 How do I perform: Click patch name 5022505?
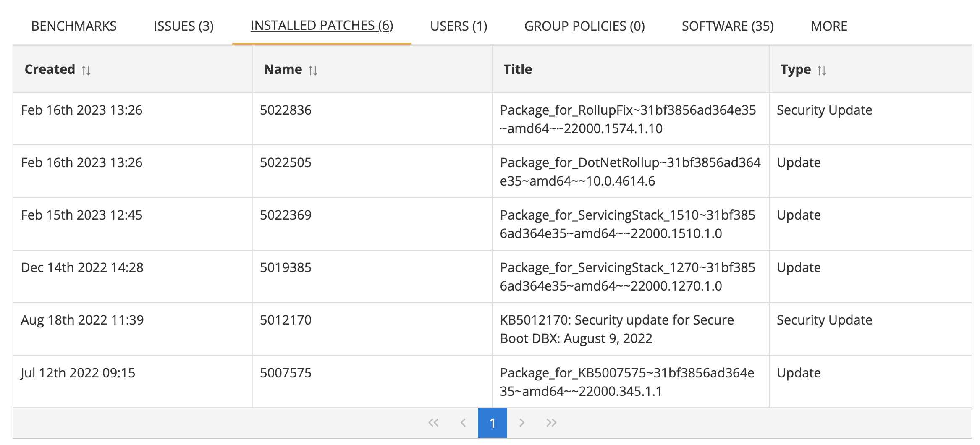click(x=286, y=162)
